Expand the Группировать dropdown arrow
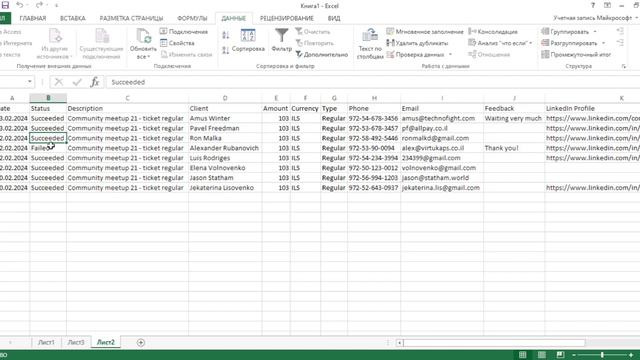This screenshot has width=640, height=360. point(595,31)
